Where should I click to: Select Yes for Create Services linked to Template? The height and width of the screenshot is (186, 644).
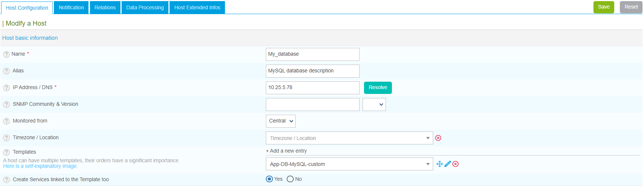point(270,179)
